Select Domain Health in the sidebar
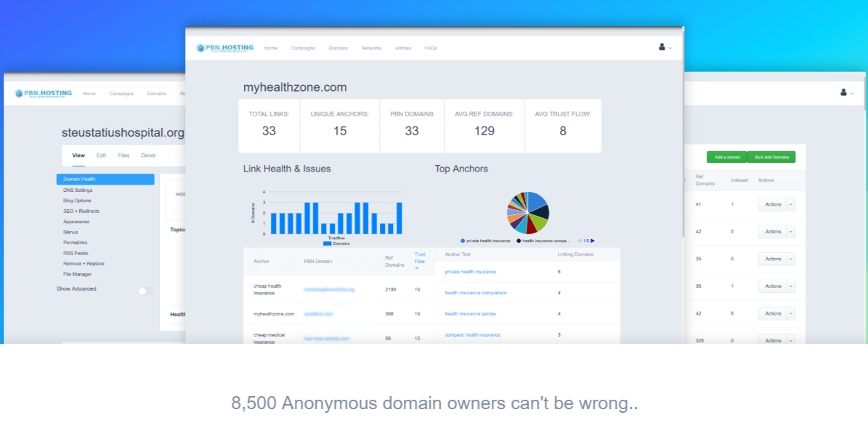The height and width of the screenshot is (423, 868). [105, 180]
